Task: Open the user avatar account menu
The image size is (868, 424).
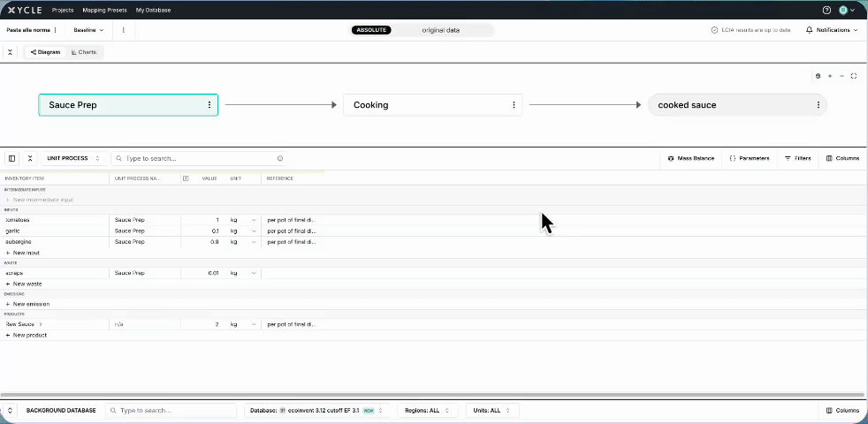Action: 847,10
